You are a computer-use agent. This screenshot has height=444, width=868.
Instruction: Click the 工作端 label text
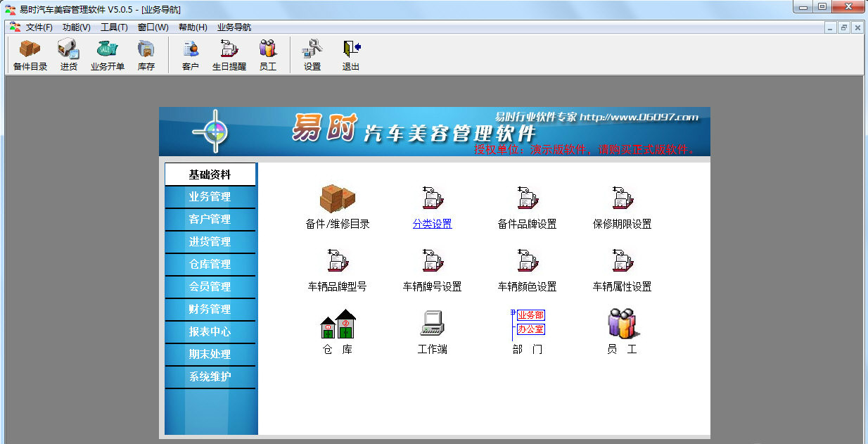click(433, 350)
